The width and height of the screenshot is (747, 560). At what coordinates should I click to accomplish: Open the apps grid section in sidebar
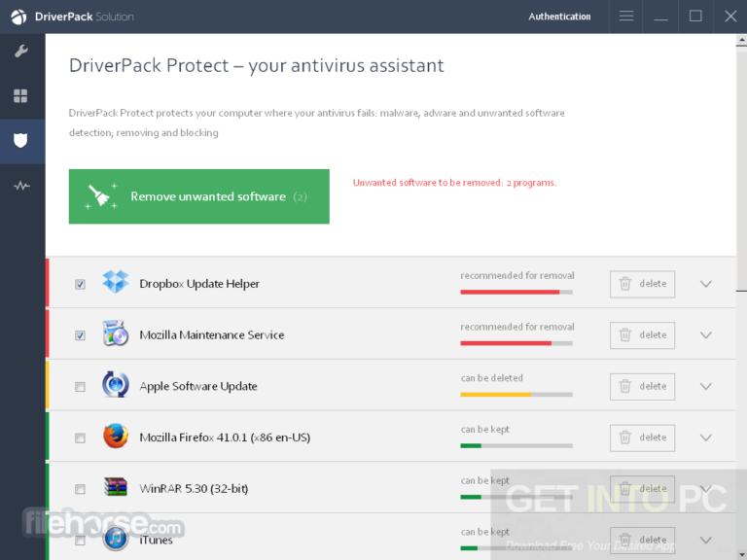[x=20, y=95]
